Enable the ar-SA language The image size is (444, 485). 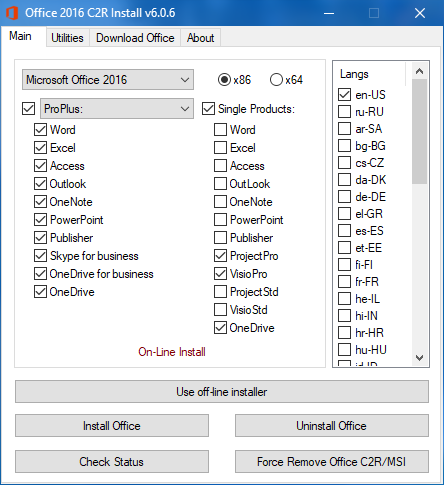[344, 129]
